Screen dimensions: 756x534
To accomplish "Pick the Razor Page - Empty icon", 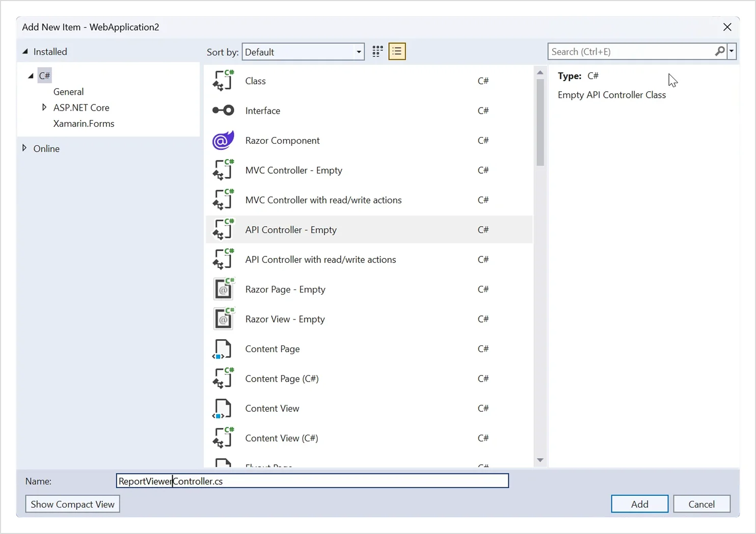I will (x=223, y=289).
